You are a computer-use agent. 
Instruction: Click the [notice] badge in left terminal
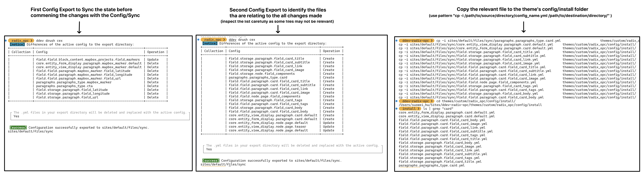click(17, 44)
